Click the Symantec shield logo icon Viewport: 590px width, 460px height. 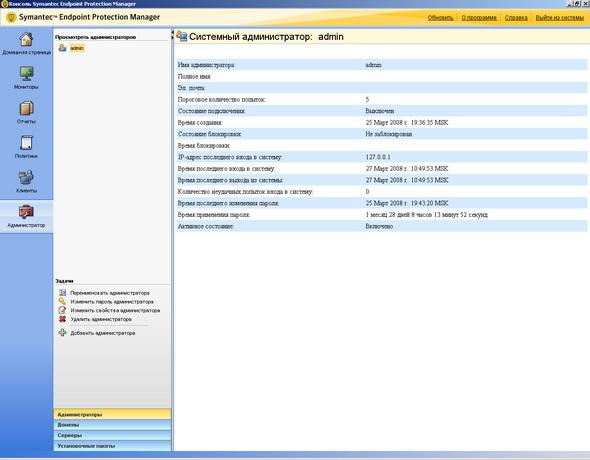click(11, 17)
